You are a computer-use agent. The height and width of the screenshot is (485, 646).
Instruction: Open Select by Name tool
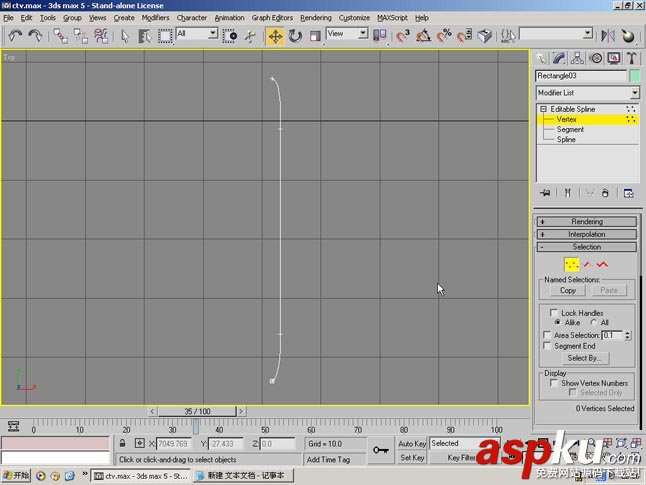pyautogui.click(x=144, y=36)
